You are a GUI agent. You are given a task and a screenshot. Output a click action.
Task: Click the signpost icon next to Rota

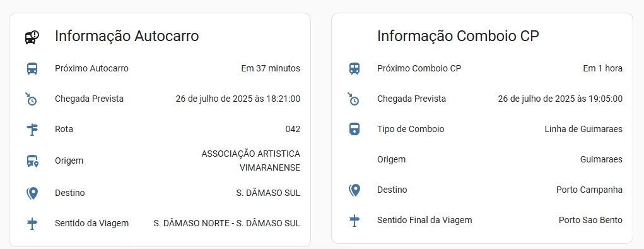(x=32, y=130)
